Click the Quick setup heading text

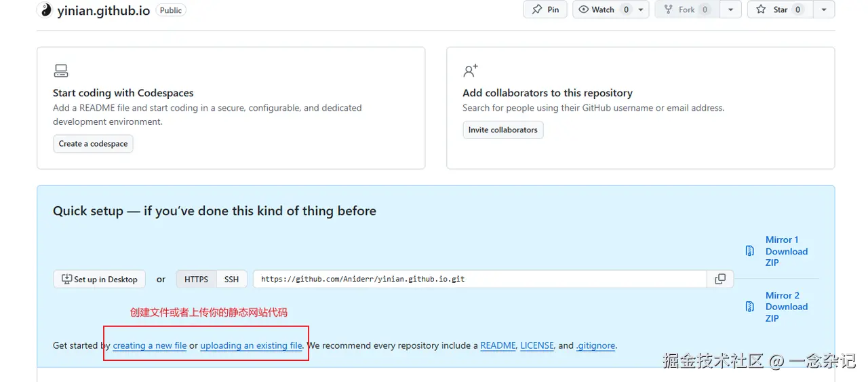214,211
